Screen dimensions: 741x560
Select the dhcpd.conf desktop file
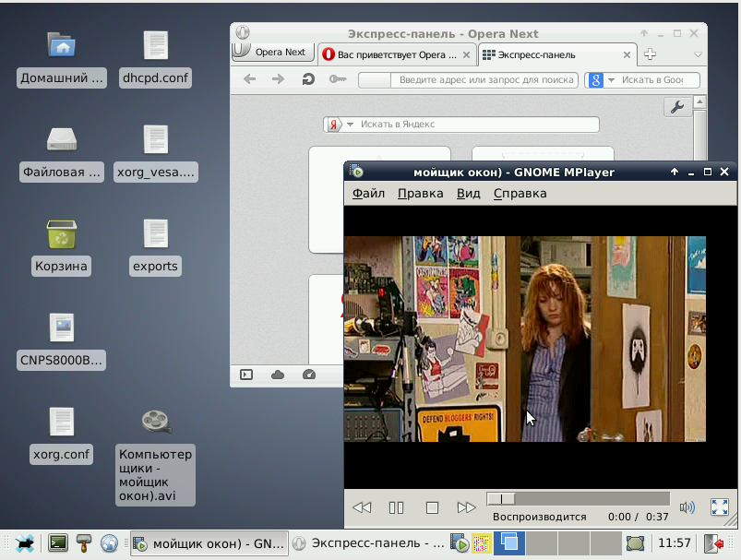tap(155, 59)
